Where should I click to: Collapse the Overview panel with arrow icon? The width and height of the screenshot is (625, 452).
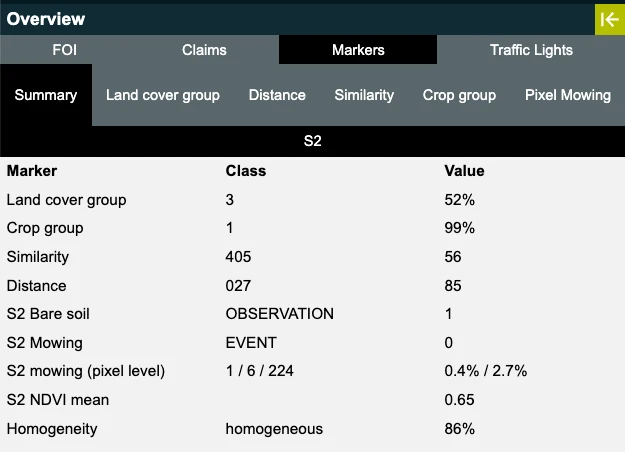(609, 19)
